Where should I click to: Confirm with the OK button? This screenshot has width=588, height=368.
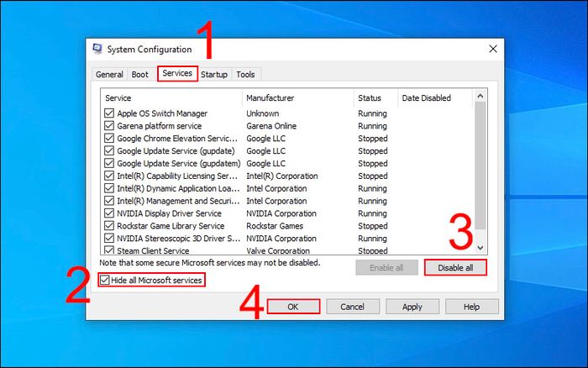point(293,307)
